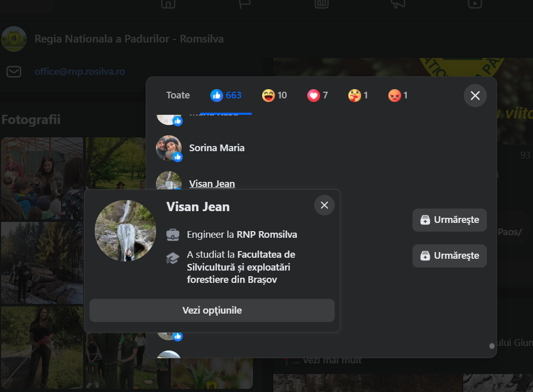Image resolution: width=533 pixels, height=392 pixels.
Task: Open Sorina Maria's profile from the list
Action: pos(216,148)
